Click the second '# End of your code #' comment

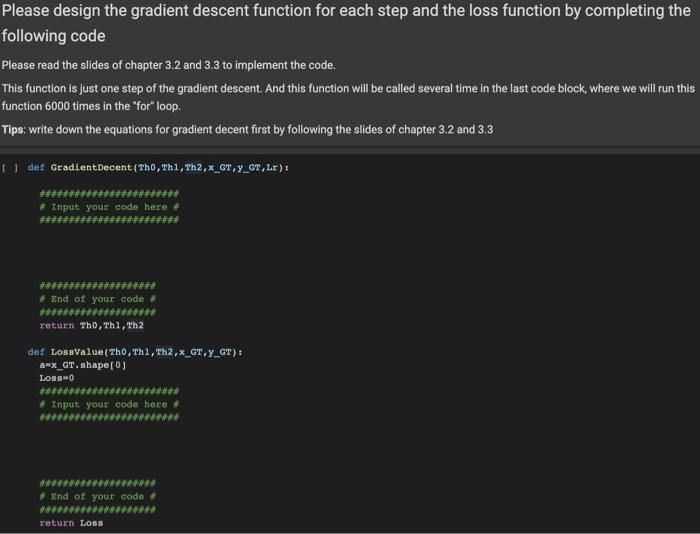(x=97, y=496)
